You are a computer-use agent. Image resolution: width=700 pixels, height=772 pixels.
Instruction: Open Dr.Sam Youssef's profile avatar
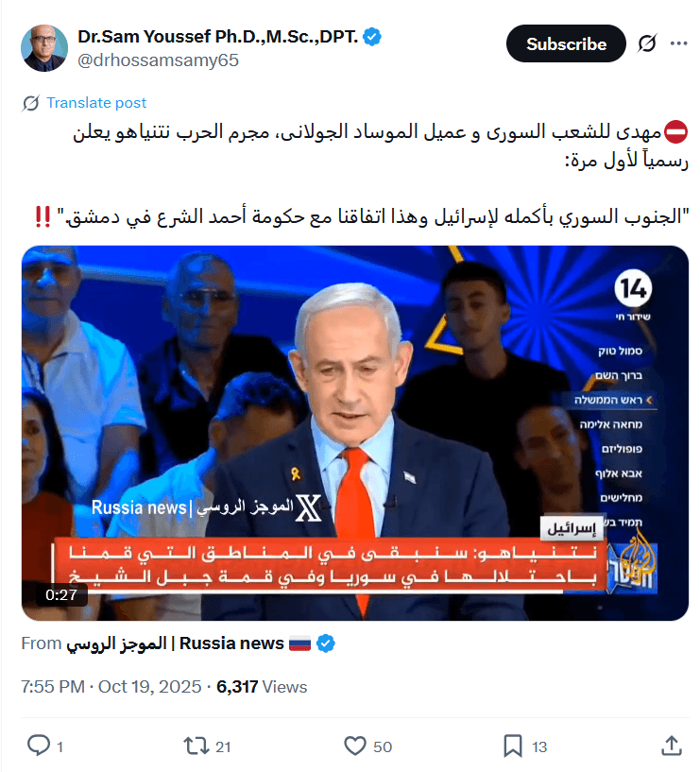(44, 48)
